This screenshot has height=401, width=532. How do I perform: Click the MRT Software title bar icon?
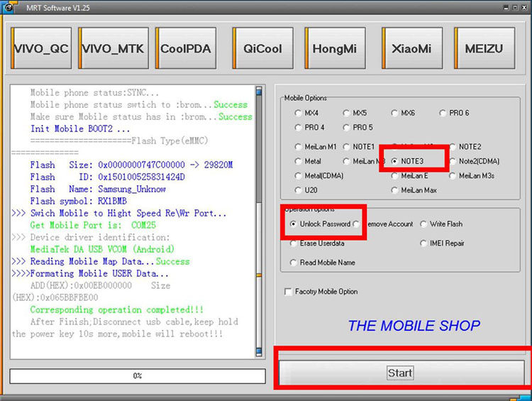point(9,7)
